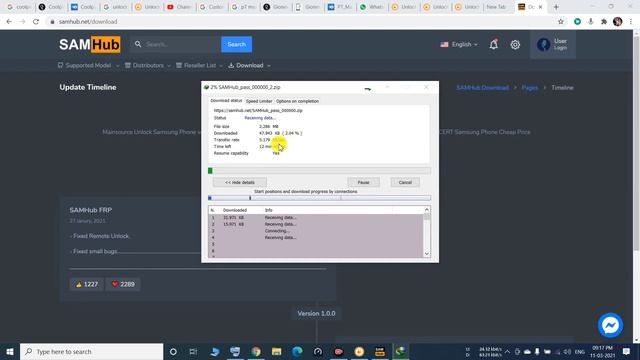Open a new browser tab with plus
Image resolution: width=640 pixels, height=360 pixels.
(x=556, y=7)
